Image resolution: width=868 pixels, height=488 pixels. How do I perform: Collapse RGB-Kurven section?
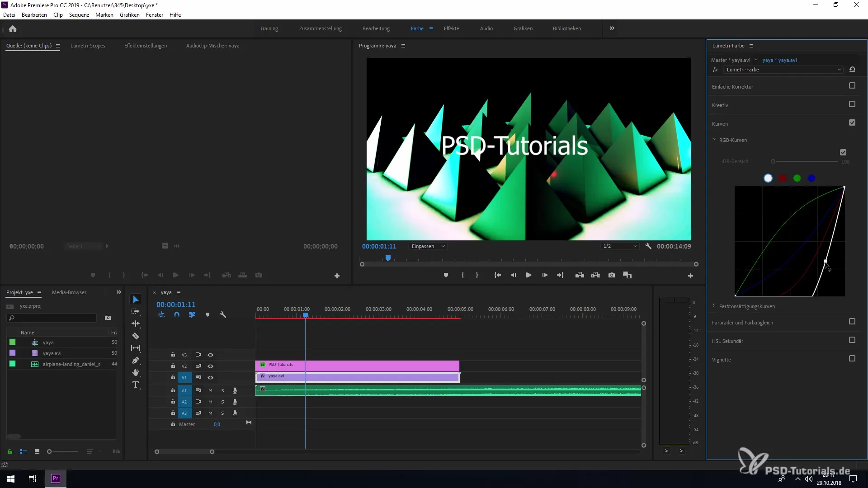coord(714,140)
